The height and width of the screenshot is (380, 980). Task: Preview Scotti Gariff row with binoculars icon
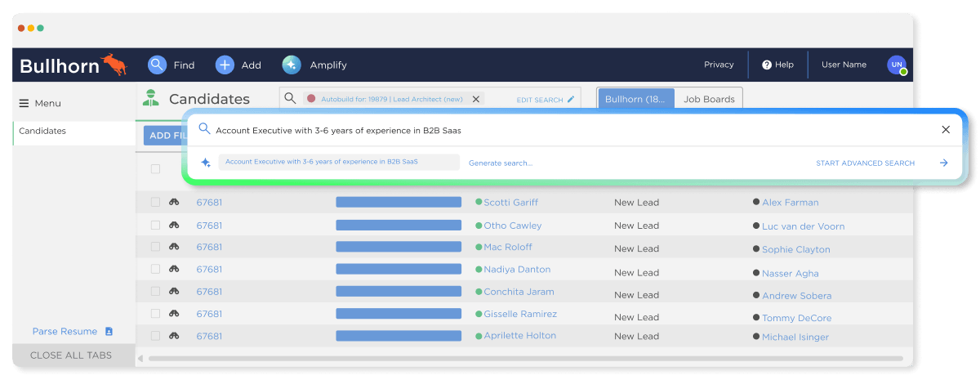pyautogui.click(x=174, y=202)
